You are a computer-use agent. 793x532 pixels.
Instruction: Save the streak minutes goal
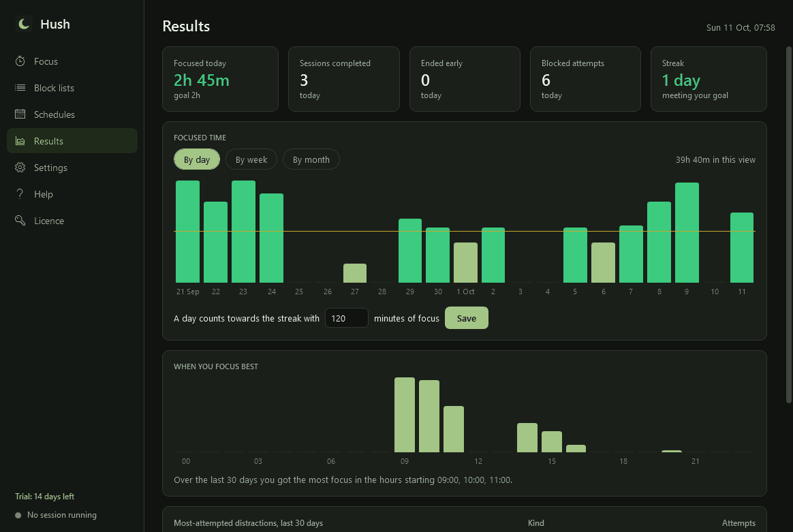(466, 318)
